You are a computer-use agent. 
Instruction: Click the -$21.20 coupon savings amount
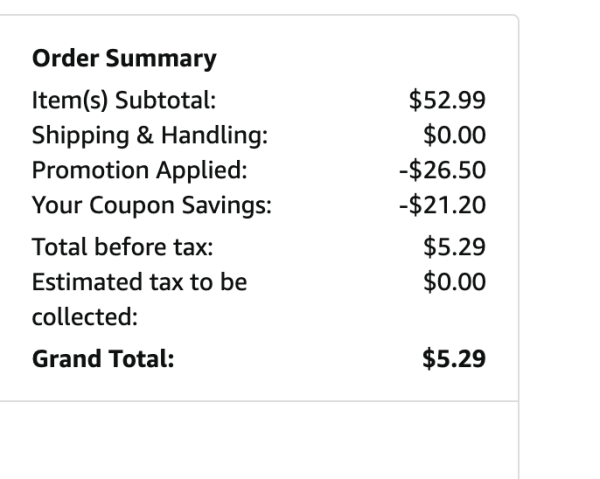(442, 205)
